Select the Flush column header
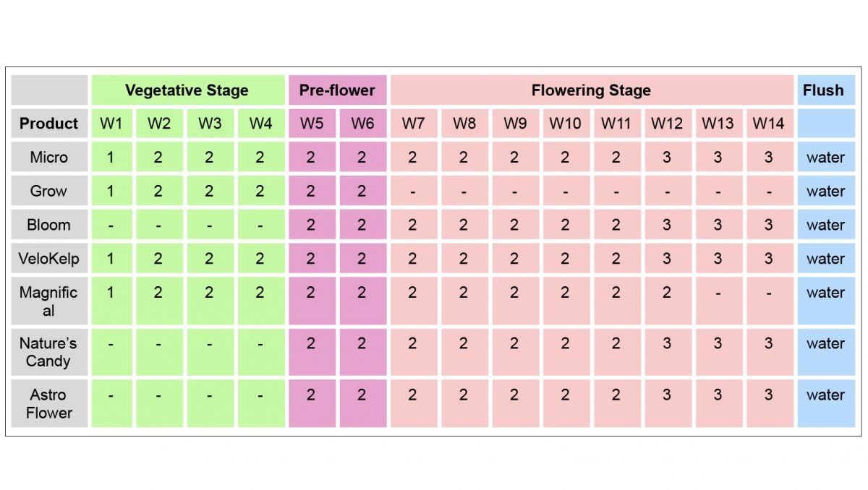Image resolution: width=868 pixels, height=490 pixels. pyautogui.click(x=823, y=90)
